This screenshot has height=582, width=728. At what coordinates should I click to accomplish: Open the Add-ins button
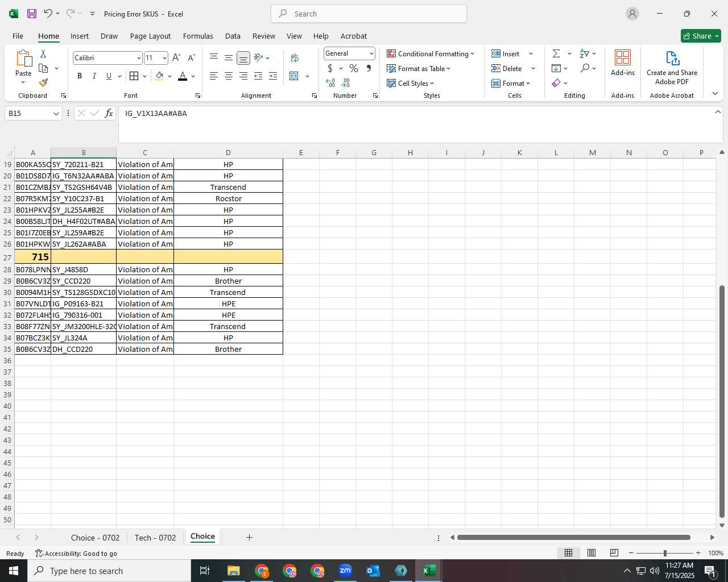point(623,63)
